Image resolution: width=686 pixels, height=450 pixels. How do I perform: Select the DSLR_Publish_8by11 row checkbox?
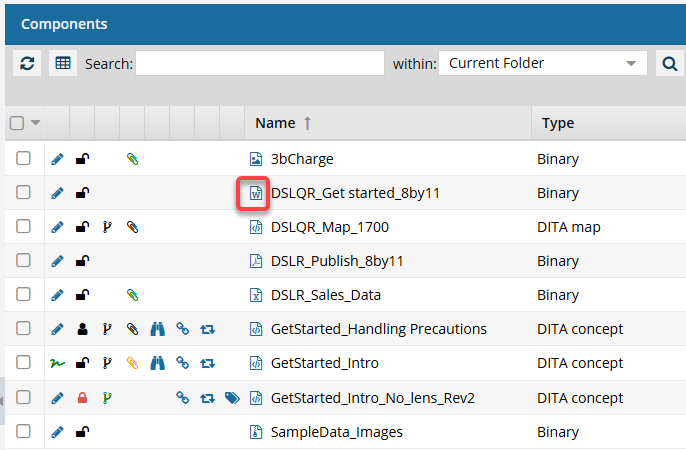click(x=24, y=261)
